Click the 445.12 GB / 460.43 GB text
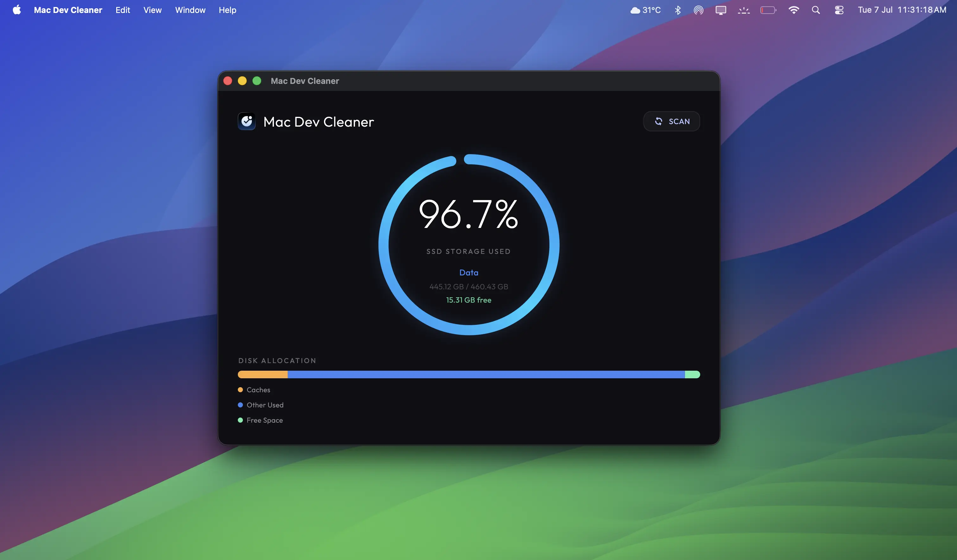Viewport: 957px width, 560px height. (x=469, y=286)
